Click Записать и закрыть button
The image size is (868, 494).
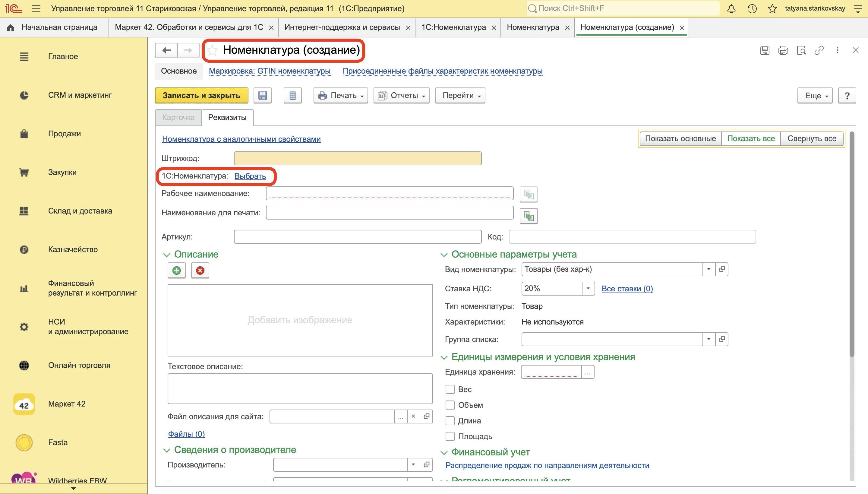[201, 95]
